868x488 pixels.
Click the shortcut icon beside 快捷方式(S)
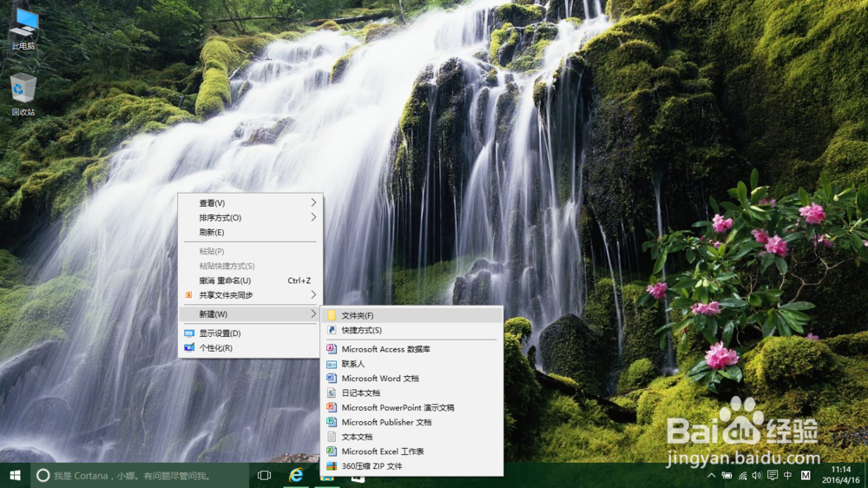[332, 330]
